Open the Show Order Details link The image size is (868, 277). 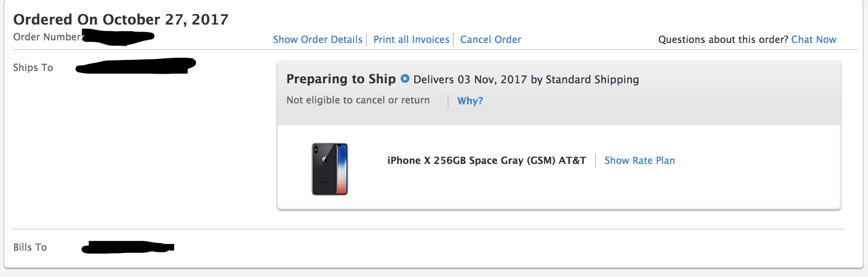[x=317, y=39]
